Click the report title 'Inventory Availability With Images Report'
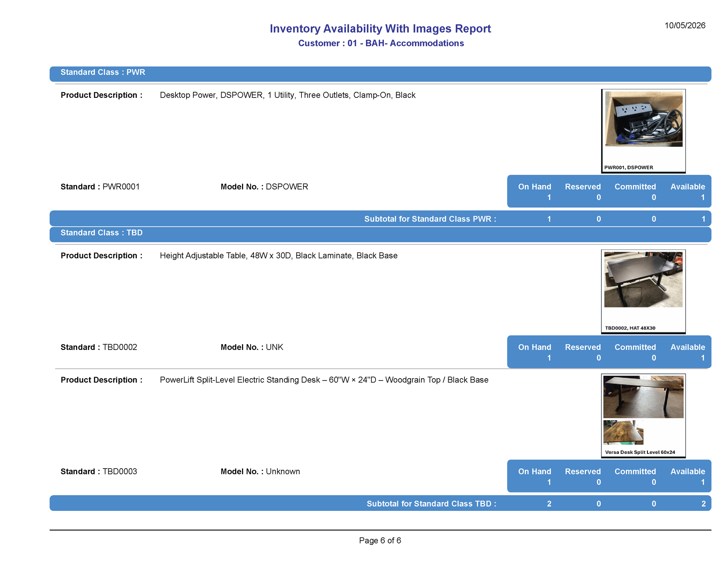This screenshot has height=563, width=728. 380,29
